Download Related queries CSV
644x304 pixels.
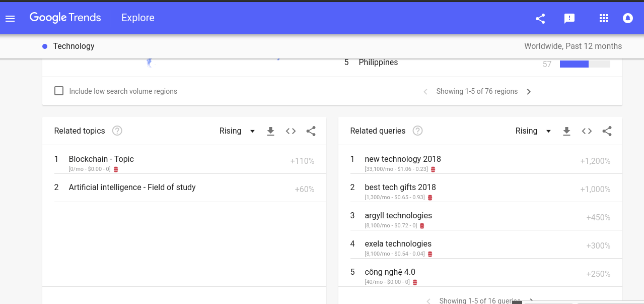566,131
